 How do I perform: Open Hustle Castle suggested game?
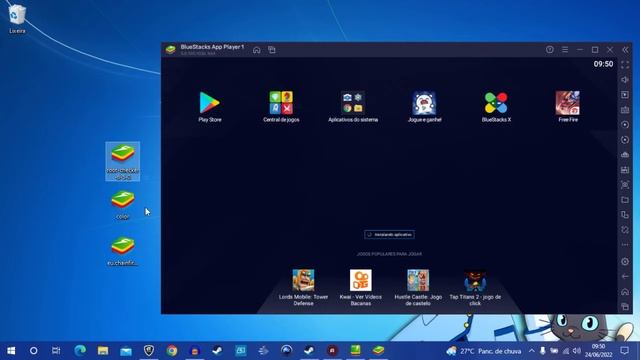tap(418, 287)
